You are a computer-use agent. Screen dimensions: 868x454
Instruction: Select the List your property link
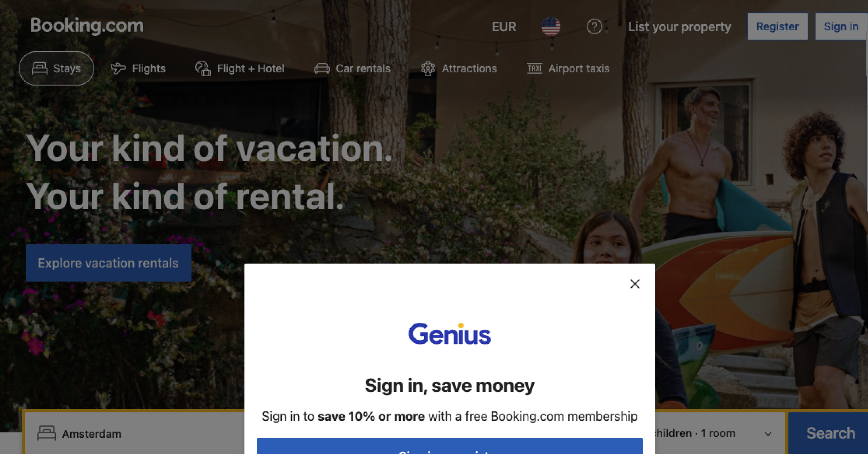(680, 26)
